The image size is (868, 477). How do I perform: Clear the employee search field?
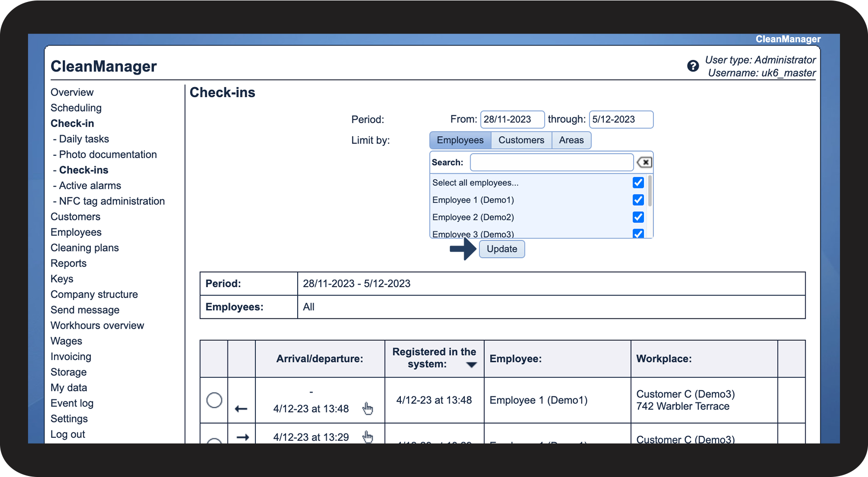click(644, 162)
